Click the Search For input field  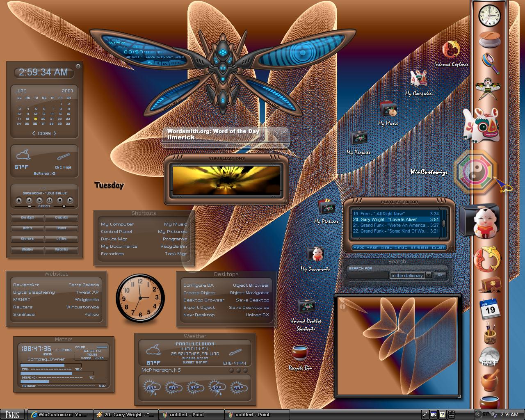pos(368,275)
